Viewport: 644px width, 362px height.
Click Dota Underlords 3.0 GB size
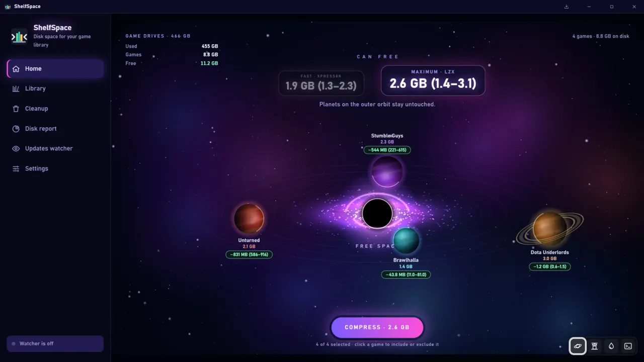(x=549, y=259)
